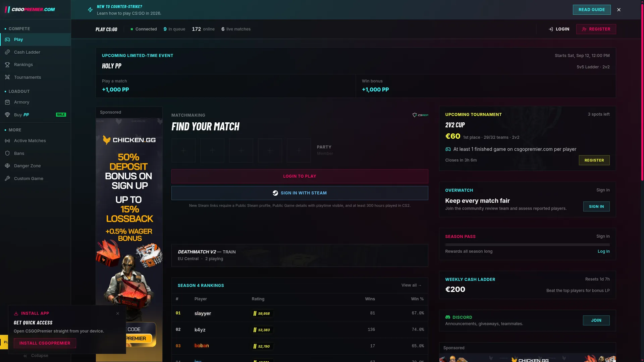Click the green SALE badge
Viewport: 644px width, 362px height.
(61, 115)
